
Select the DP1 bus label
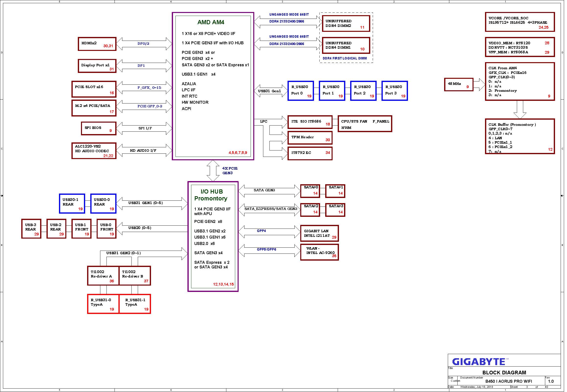142,66
